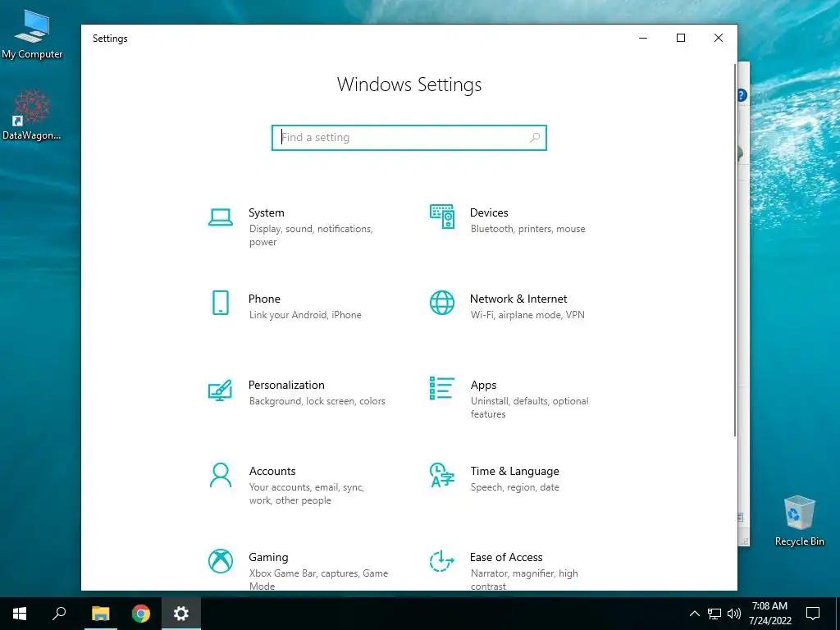This screenshot has height=630, width=840.
Task: Click the Settings gear taskbar icon
Action: coord(181,614)
